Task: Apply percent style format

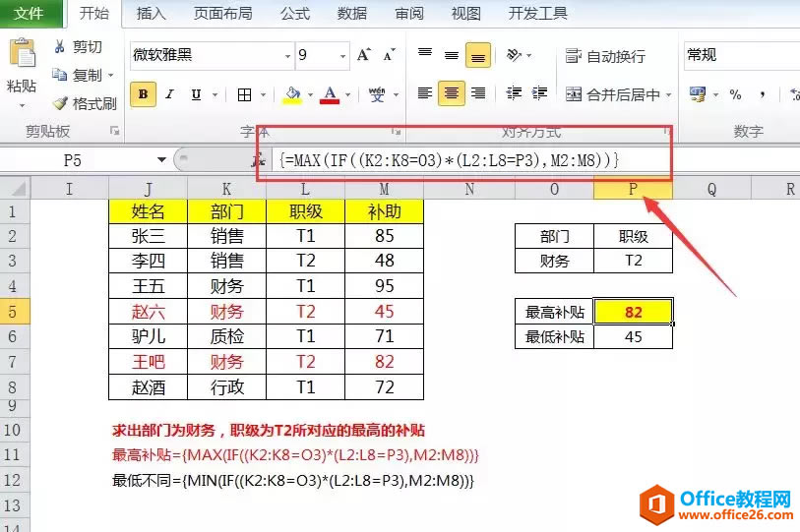Action: pyautogui.click(x=735, y=94)
